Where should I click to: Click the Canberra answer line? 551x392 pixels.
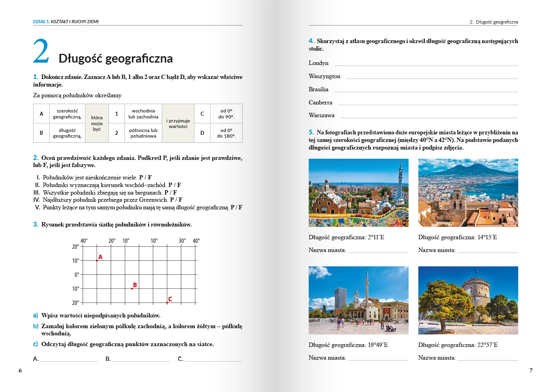pos(428,104)
